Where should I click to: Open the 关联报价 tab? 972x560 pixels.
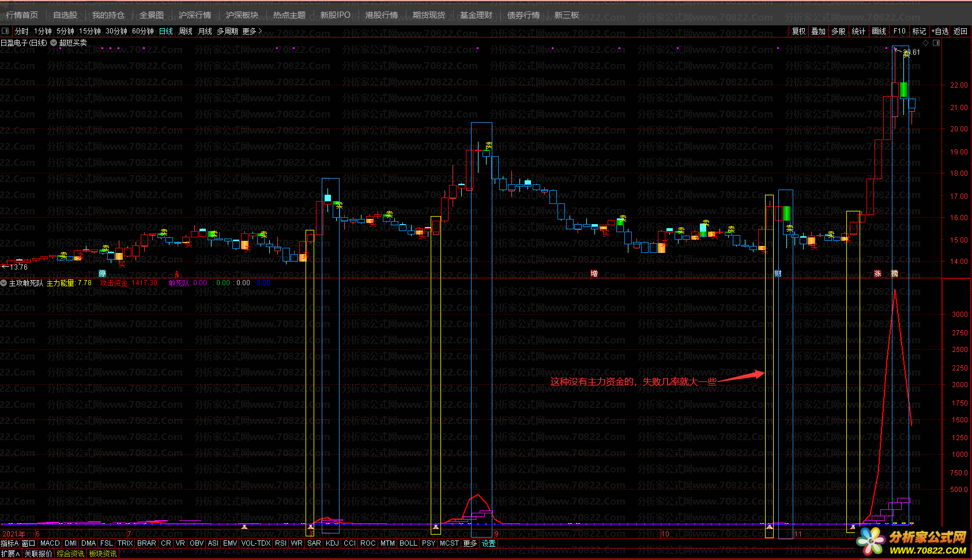(x=38, y=554)
